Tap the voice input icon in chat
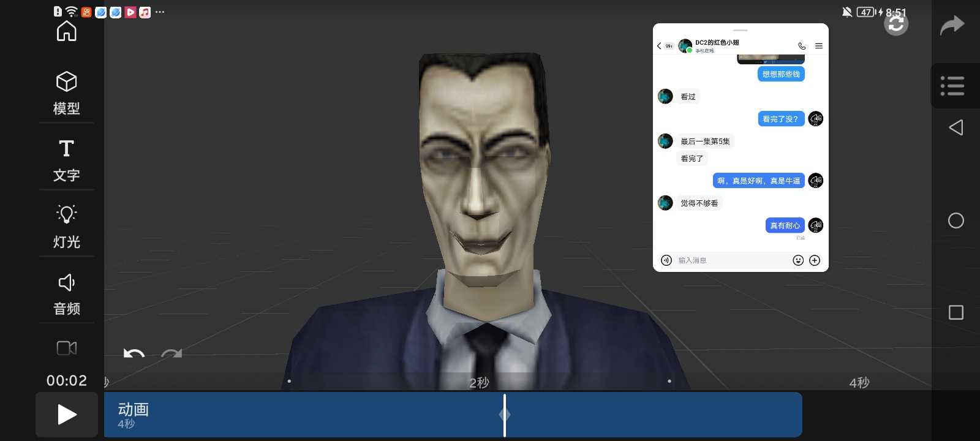This screenshot has width=980, height=441. (666, 260)
